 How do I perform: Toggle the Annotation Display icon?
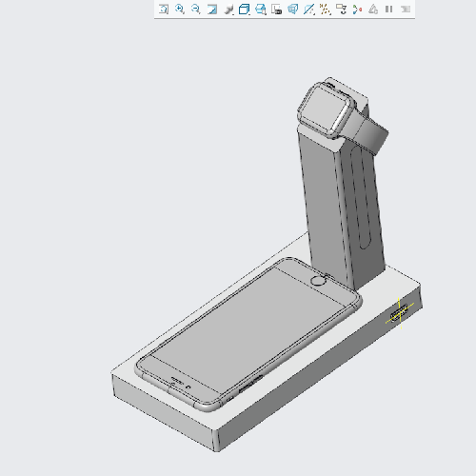click(x=341, y=10)
